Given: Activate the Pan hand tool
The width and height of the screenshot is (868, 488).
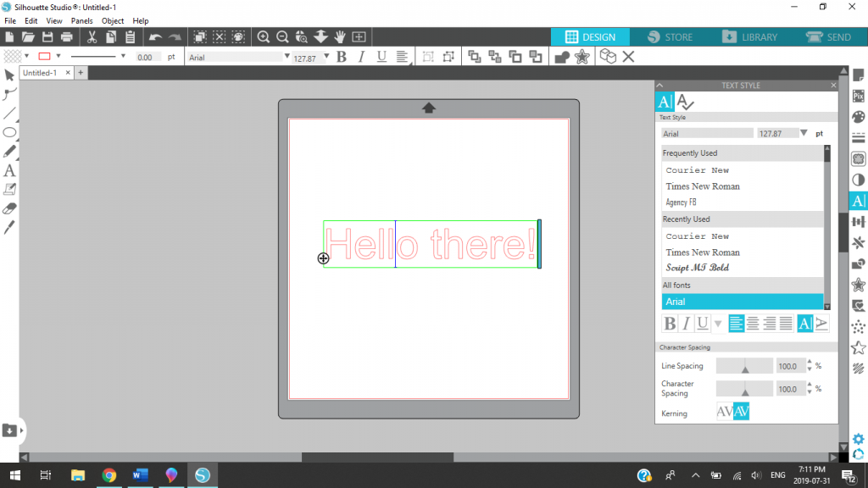Looking at the screenshot, I should pyautogui.click(x=339, y=37).
